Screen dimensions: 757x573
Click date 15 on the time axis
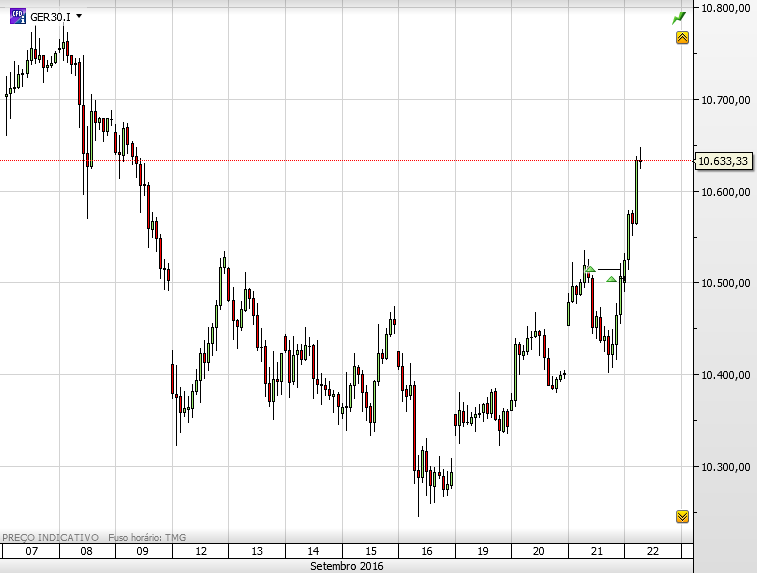(x=371, y=551)
